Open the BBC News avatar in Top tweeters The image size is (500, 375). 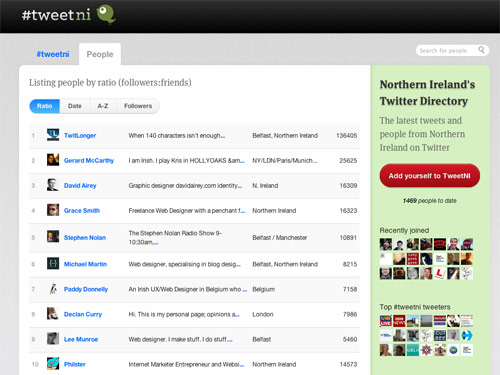pos(399,321)
